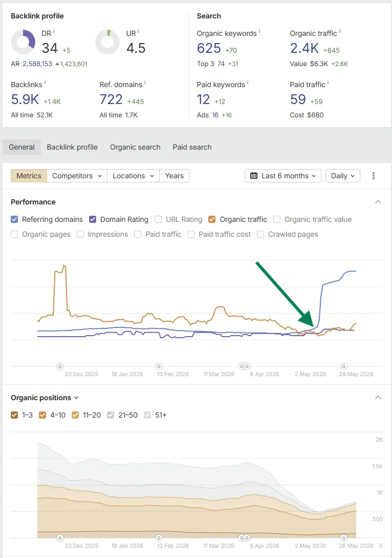Collapse the Organic positions section

(x=378, y=398)
